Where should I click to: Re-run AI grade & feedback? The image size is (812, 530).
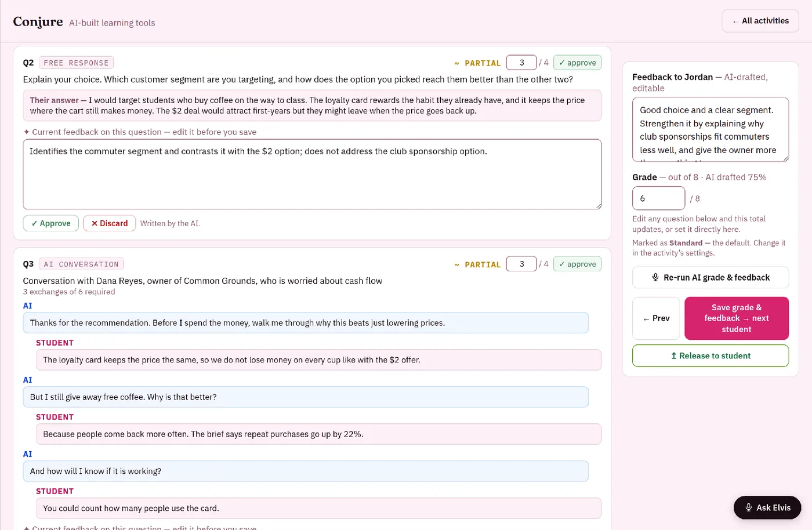[710, 277]
